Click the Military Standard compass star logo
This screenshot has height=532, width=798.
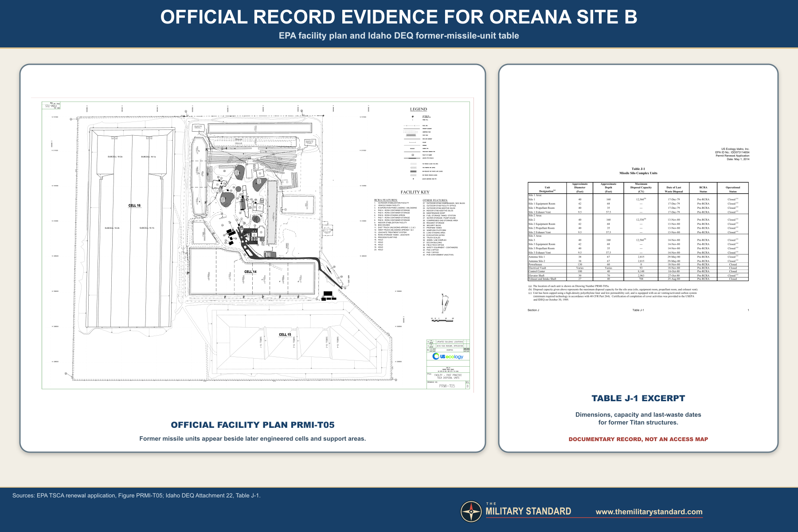coord(471,512)
